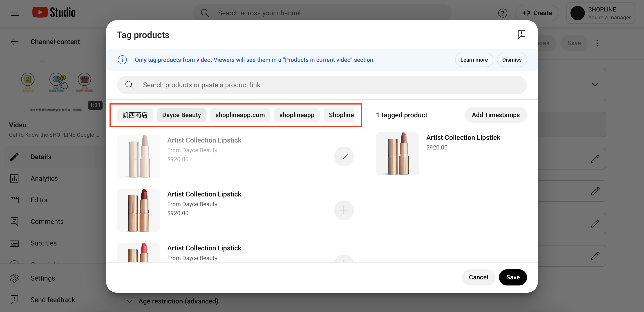Open the hamburger menu in YouTube Studio
Viewport: 644px width, 312px height.
click(x=15, y=13)
